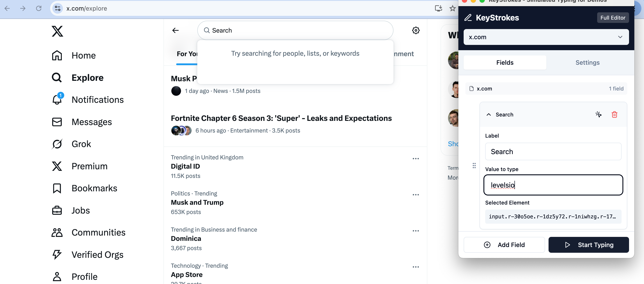644x284 pixels.
Task: Open Jobs briefcase item
Action: 71,210
